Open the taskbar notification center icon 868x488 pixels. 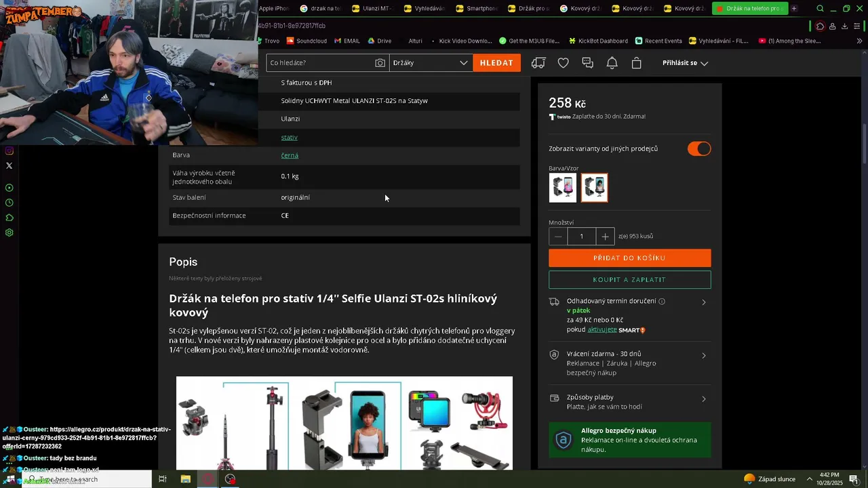[x=854, y=479]
